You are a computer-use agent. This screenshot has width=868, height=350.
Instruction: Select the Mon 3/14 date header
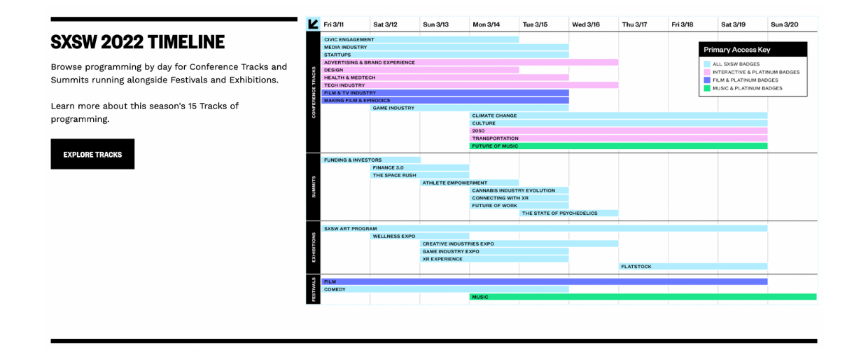(x=486, y=24)
